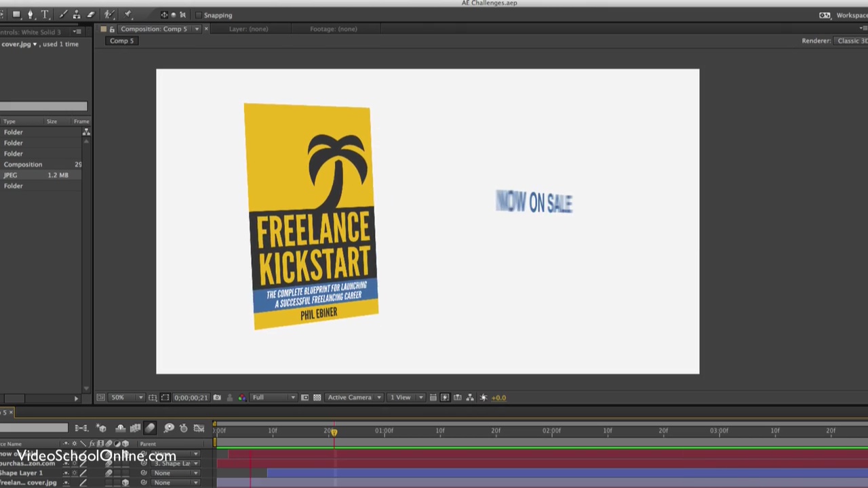
Task: Toggle Hide Shy Layers in timeline
Action: point(120,428)
